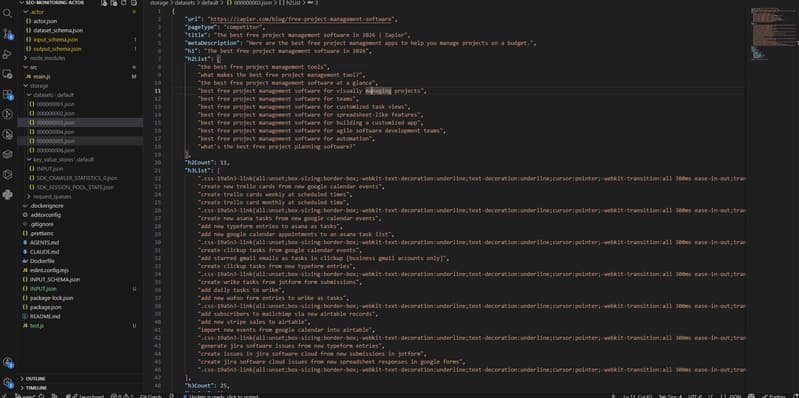Click the "h2Count": 11 line in the editor
Image resolution: width=799 pixels, height=398 pixels.
pos(207,163)
